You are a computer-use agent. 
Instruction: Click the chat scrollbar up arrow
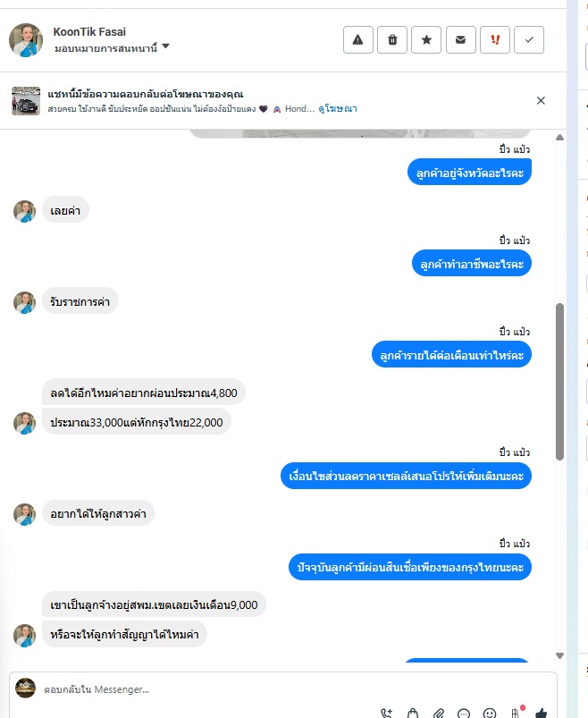pyautogui.click(x=559, y=138)
